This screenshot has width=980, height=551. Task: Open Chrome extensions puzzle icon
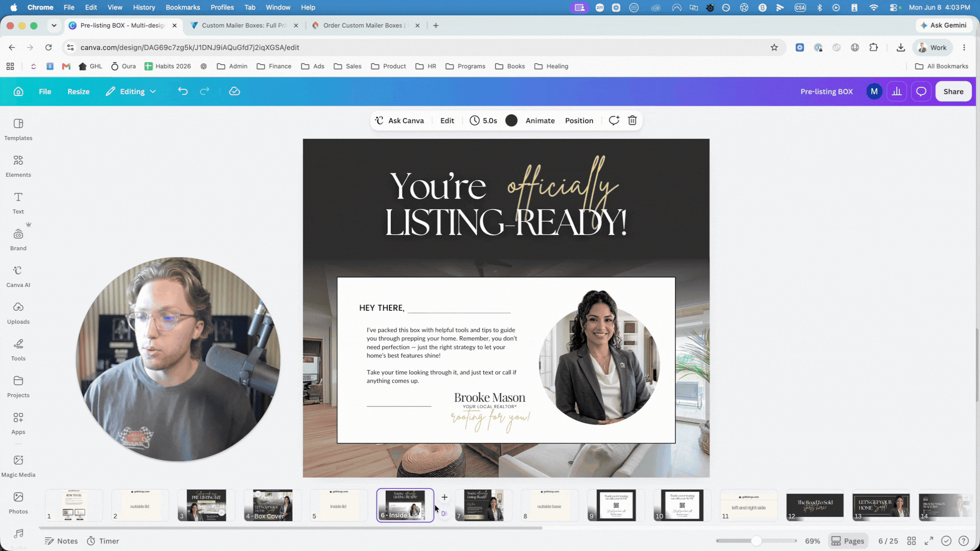[x=874, y=47]
